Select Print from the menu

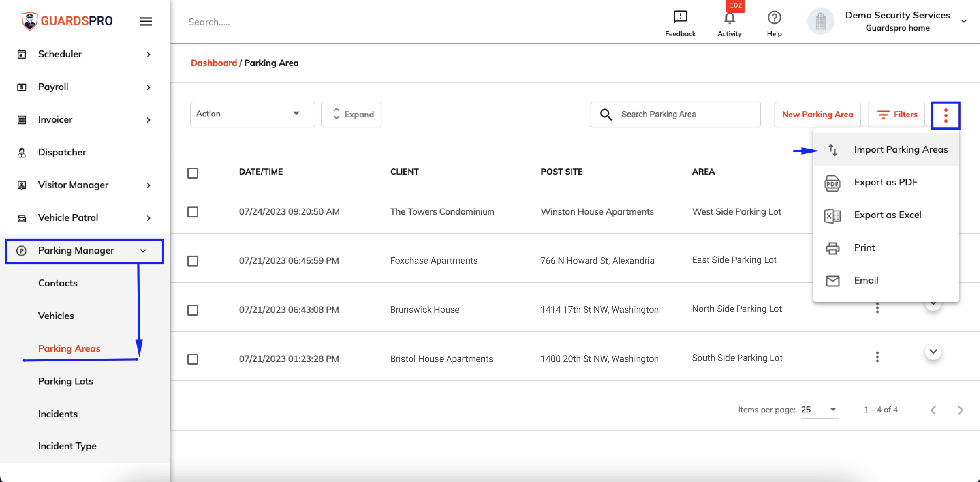(886, 248)
